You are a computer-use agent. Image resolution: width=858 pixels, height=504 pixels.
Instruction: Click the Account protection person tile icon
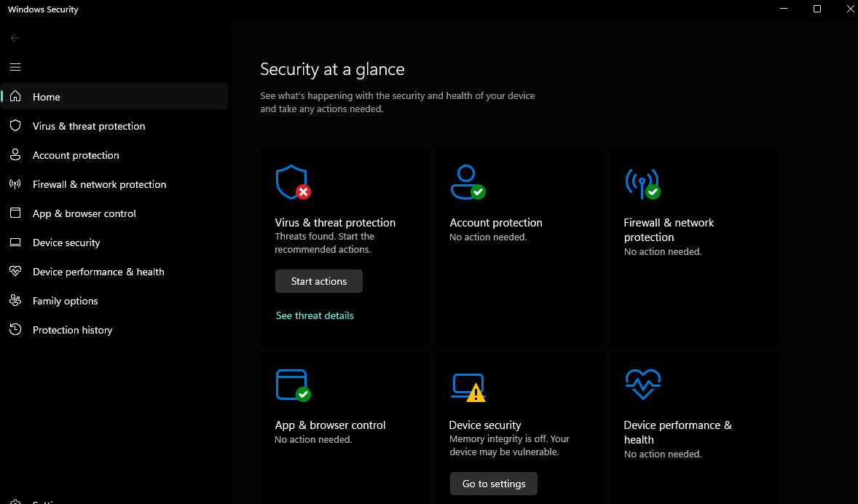click(x=468, y=182)
